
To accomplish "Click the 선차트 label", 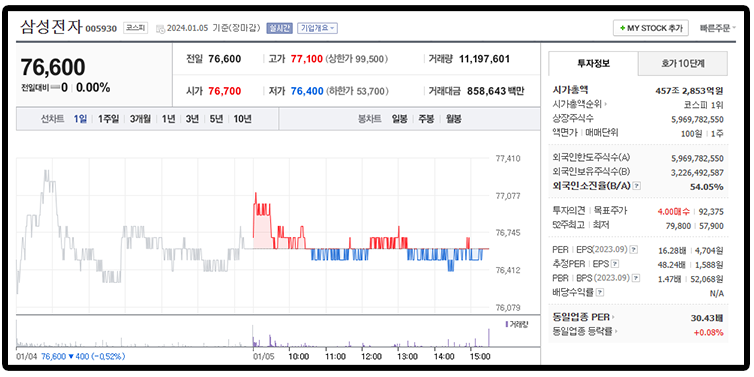I will (x=52, y=119).
